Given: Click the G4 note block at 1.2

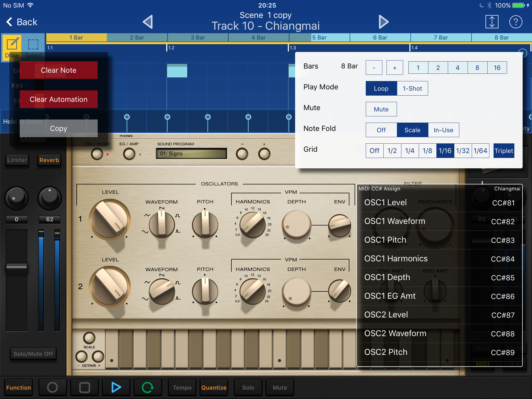Looking at the screenshot, I should 177,71.
